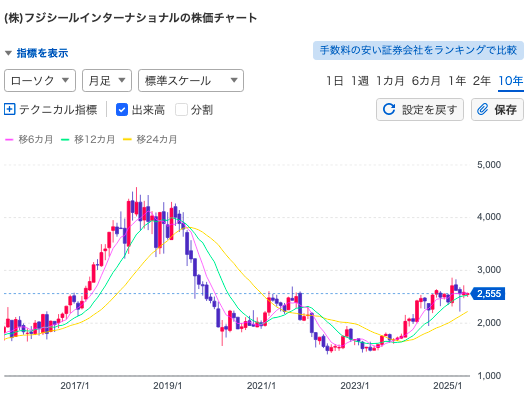Click the 2023/1 axis label

click(x=355, y=386)
